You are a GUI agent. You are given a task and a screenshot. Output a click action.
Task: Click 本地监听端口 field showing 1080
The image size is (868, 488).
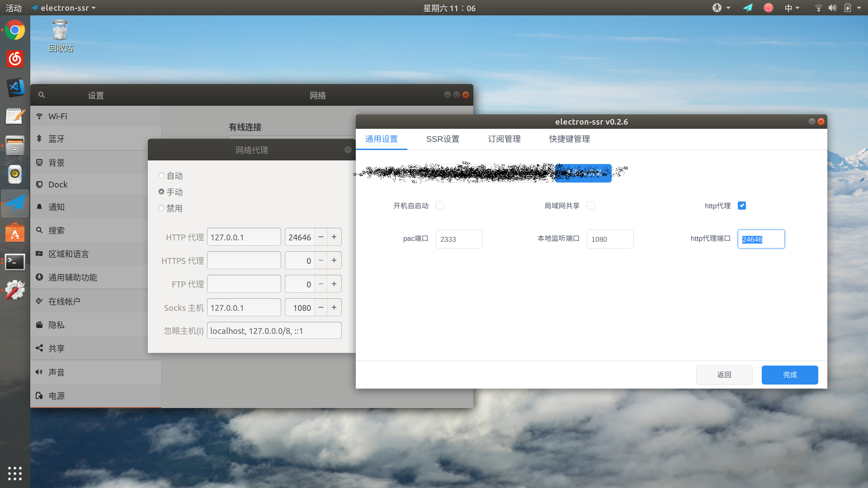(x=610, y=239)
